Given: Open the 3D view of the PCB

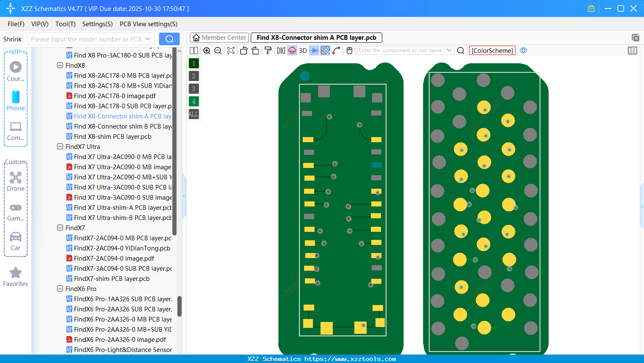Looking at the screenshot, I should pos(303,50).
